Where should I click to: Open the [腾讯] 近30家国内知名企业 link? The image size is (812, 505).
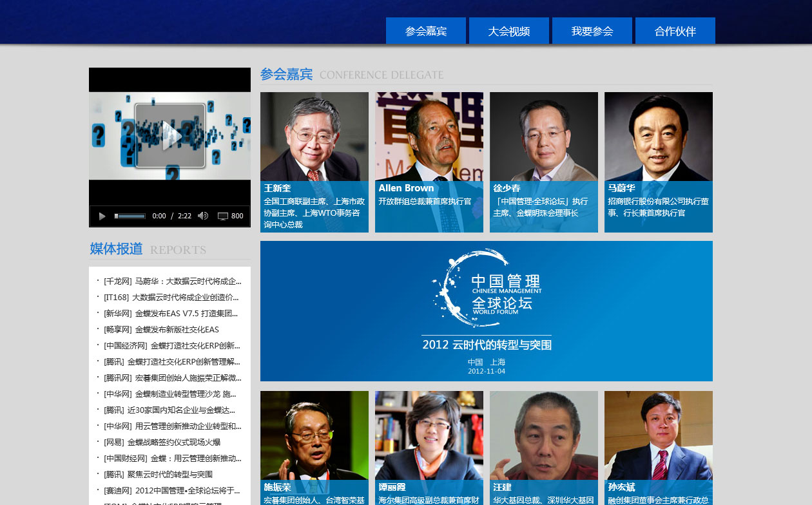169,410
